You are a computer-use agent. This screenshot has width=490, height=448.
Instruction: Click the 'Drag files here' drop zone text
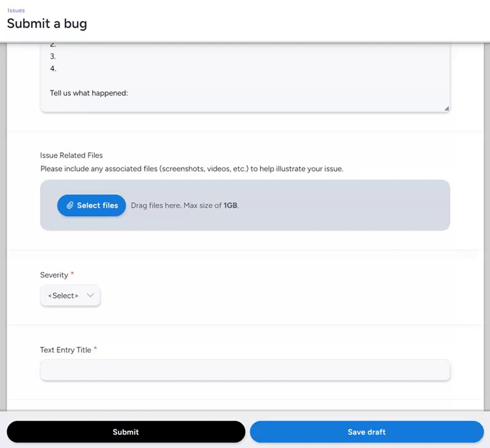point(176,205)
